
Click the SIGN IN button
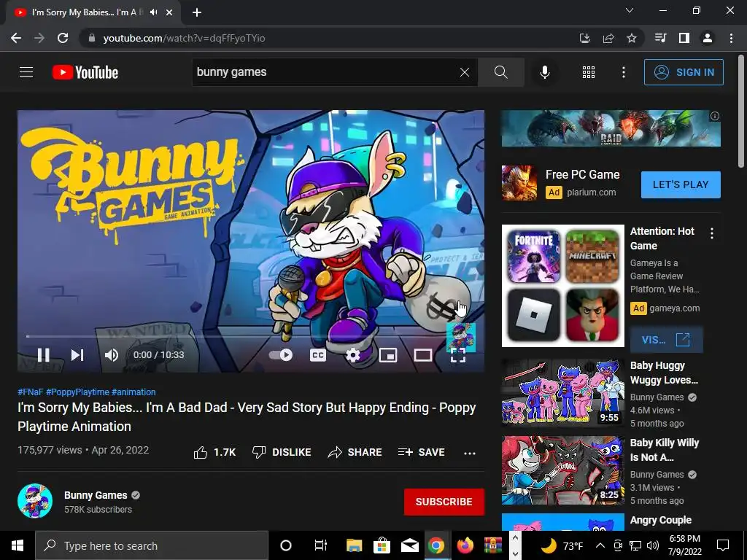pyautogui.click(x=684, y=72)
